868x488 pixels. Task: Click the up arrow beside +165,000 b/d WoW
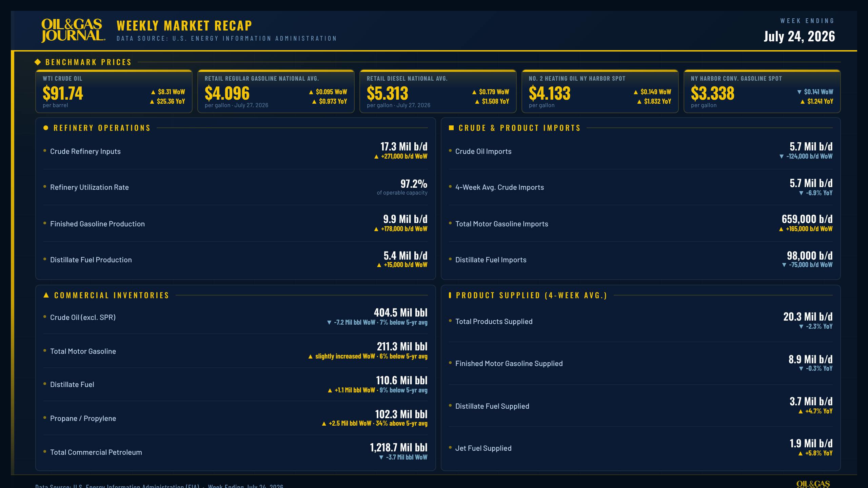781,229
